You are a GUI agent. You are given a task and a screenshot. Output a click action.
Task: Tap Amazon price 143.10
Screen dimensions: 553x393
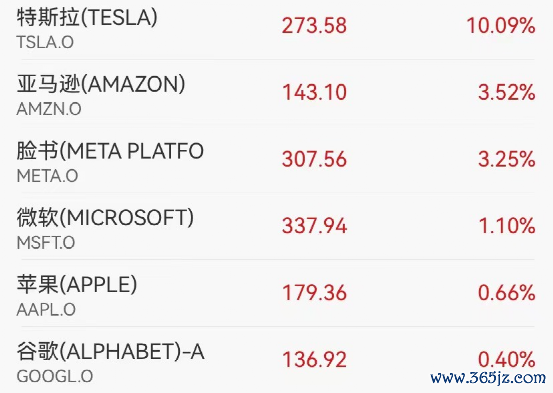tap(314, 92)
